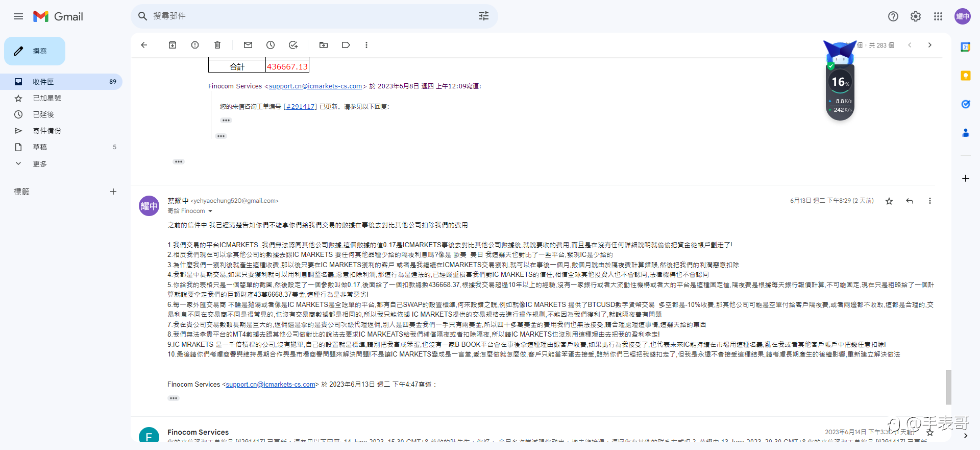Move conversation to a folder
This screenshot has width=980, height=450.
(324, 45)
